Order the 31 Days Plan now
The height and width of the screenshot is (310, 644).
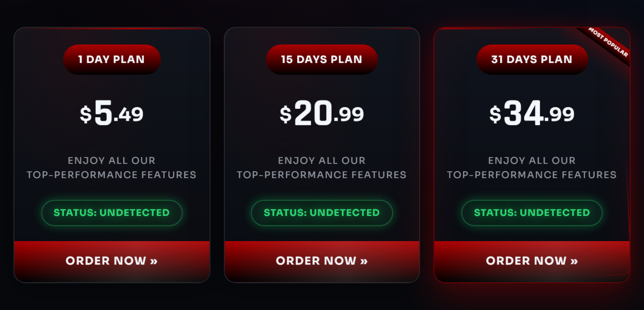pos(532,261)
